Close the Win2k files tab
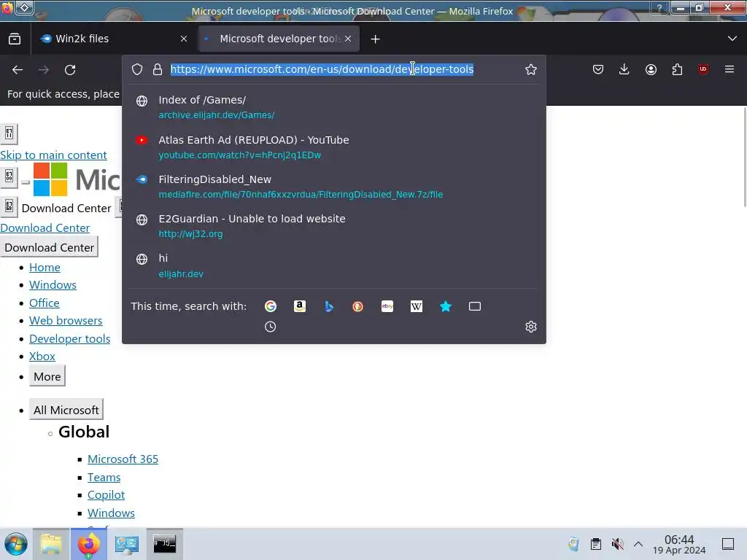The height and width of the screenshot is (560, 747). pos(184,39)
